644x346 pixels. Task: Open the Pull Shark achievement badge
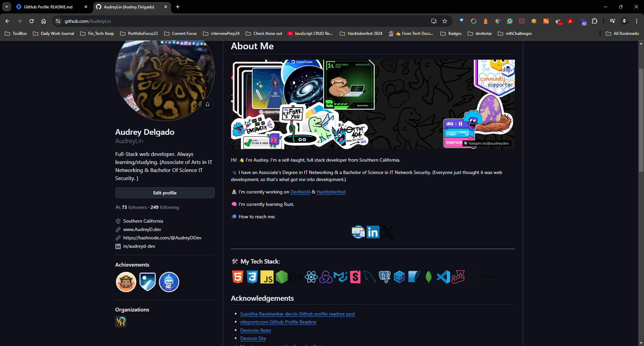click(169, 282)
